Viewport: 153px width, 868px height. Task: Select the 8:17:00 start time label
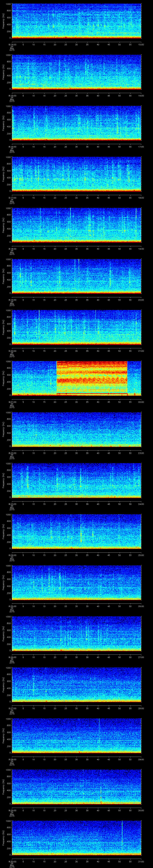tap(12, 197)
